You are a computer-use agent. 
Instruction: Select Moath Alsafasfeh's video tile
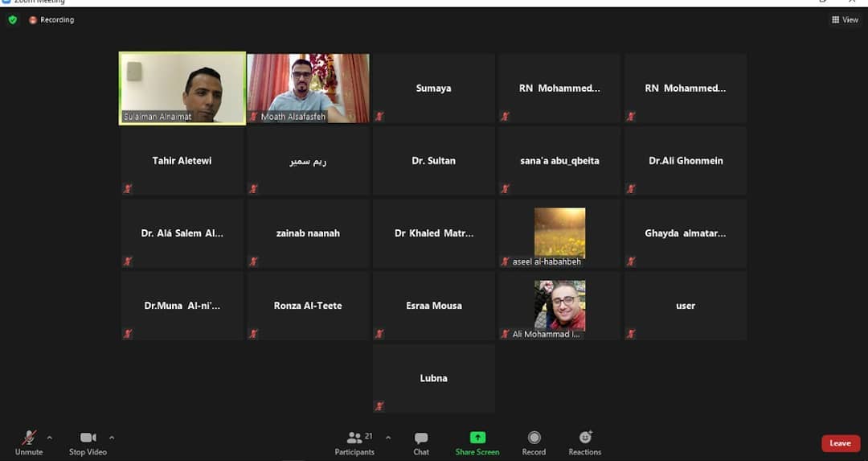(308, 88)
